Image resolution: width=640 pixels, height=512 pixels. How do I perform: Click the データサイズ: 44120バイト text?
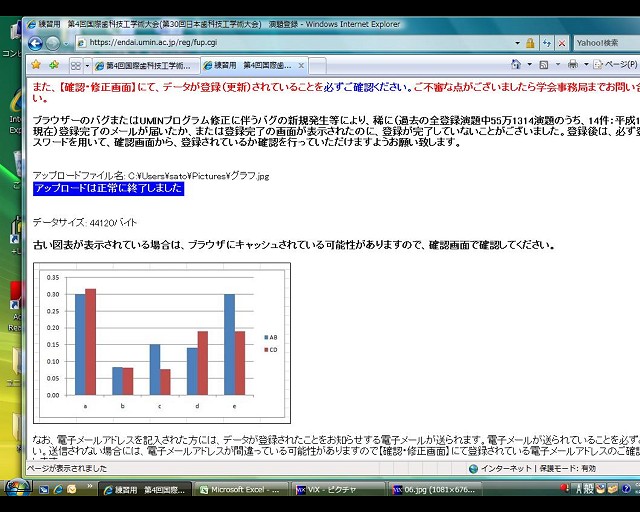84,223
